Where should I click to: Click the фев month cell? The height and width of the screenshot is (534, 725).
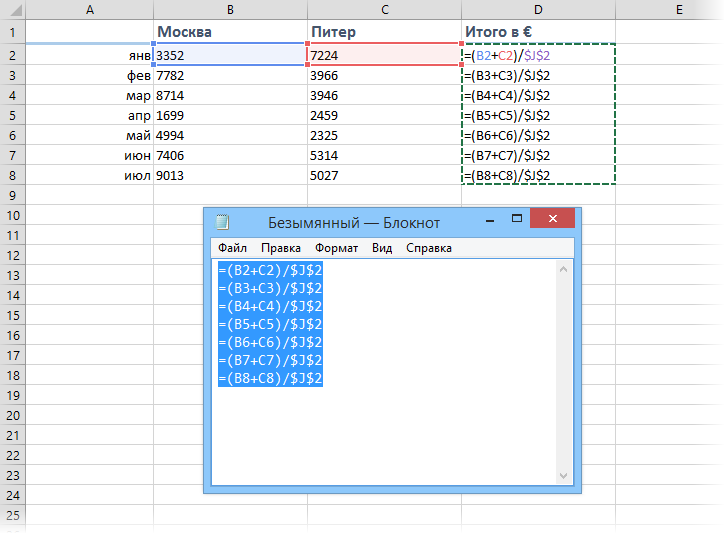[x=90, y=75]
